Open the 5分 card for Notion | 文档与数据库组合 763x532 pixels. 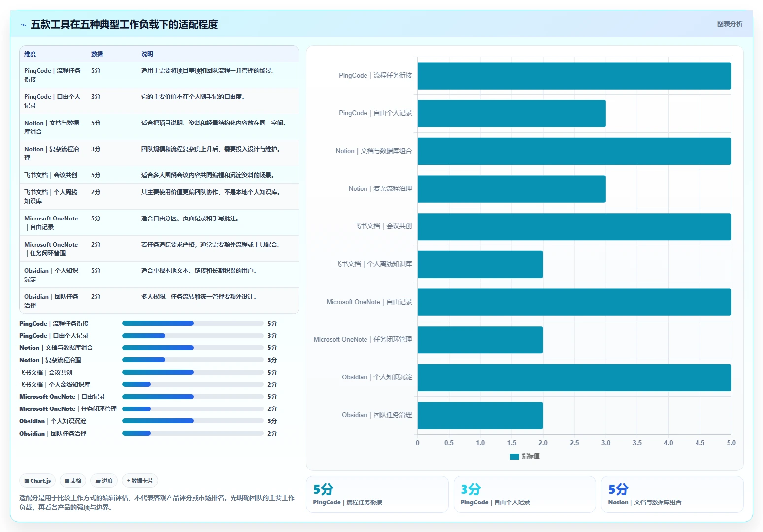point(672,494)
